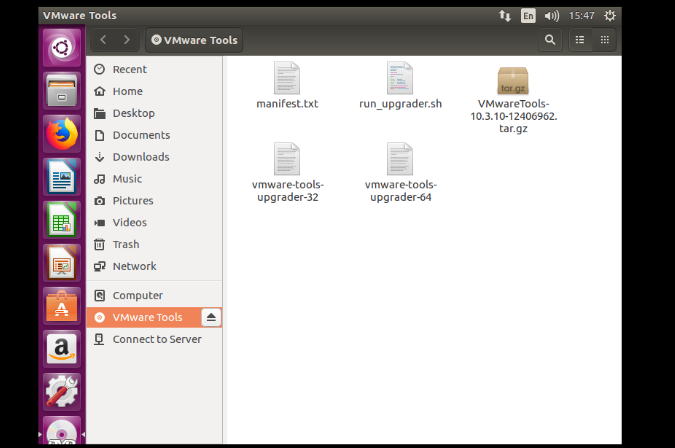675x448 pixels.
Task: Launch LibreOffice Calc from the launcher
Action: 62,220
